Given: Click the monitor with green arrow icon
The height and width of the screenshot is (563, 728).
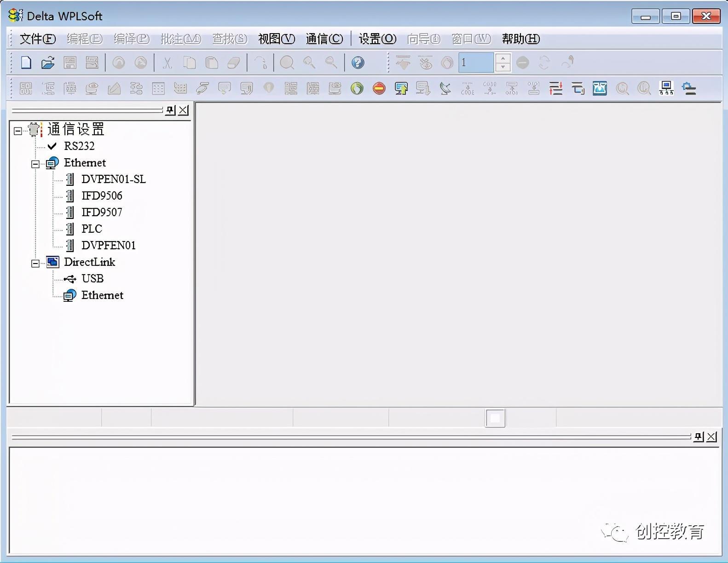Looking at the screenshot, I should pyautogui.click(x=401, y=88).
